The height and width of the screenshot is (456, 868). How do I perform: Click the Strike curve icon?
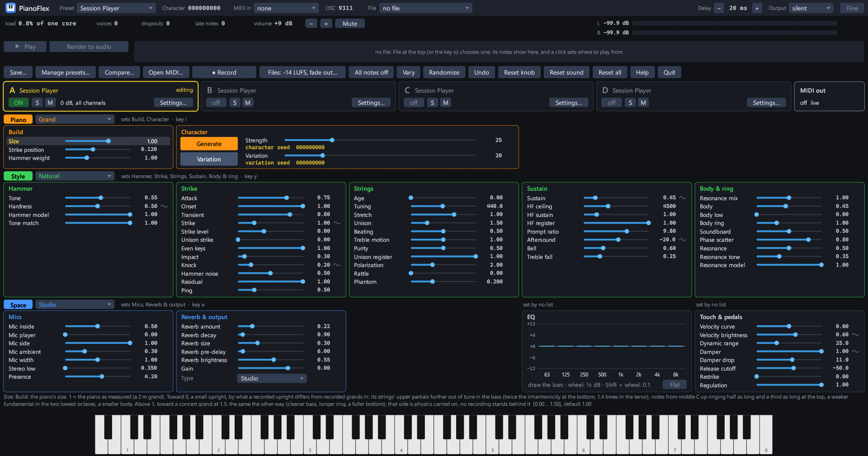coord(337,223)
